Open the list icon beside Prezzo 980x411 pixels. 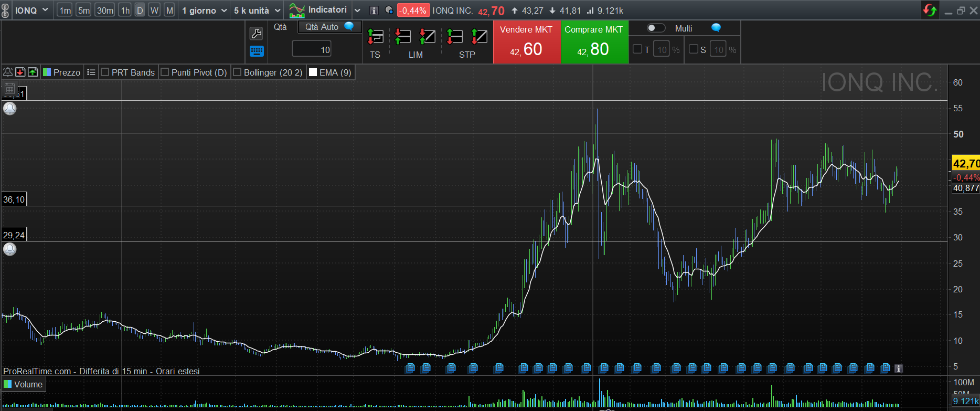tap(91, 72)
